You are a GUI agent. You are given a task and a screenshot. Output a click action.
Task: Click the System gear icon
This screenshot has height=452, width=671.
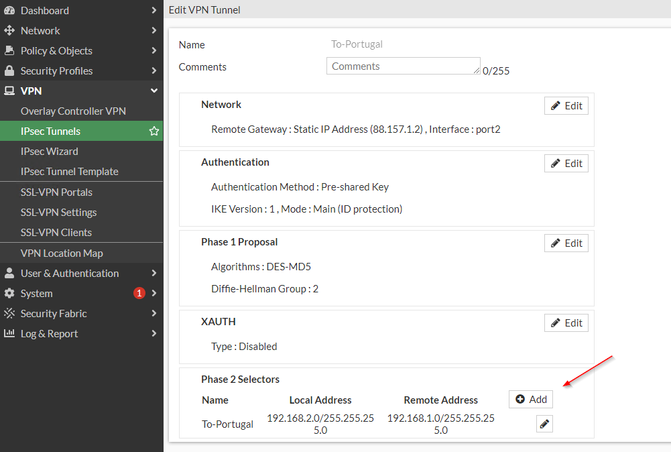[10, 294]
